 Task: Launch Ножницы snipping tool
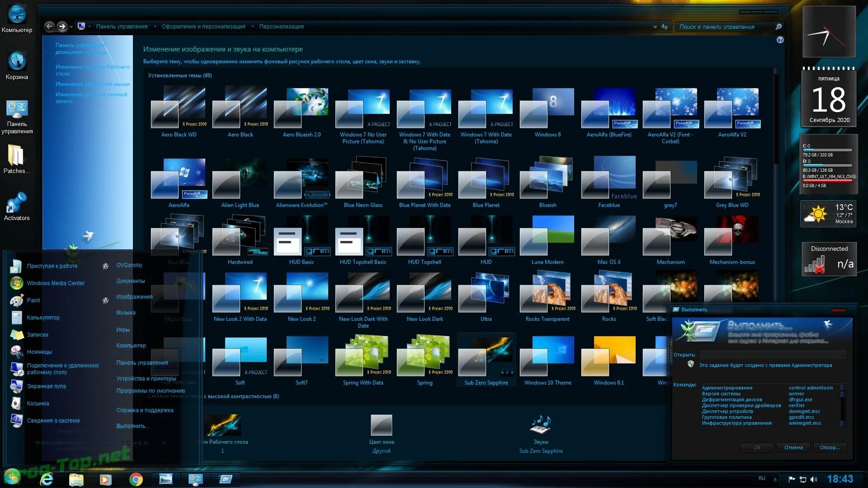click(x=39, y=352)
